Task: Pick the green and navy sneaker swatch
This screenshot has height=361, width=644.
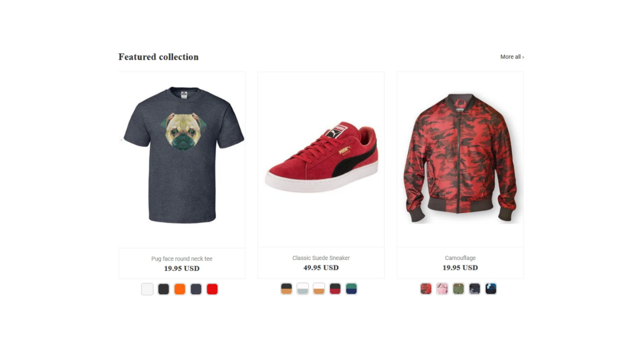Action: pos(351,289)
